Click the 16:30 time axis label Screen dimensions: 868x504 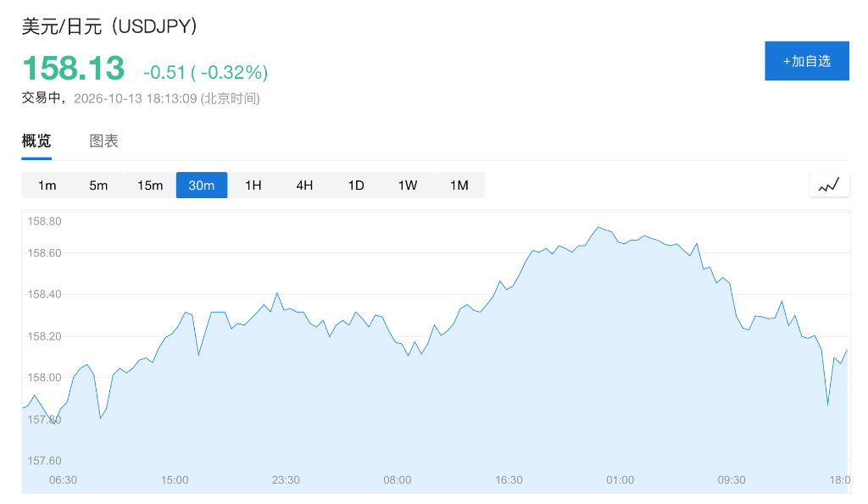click(509, 479)
